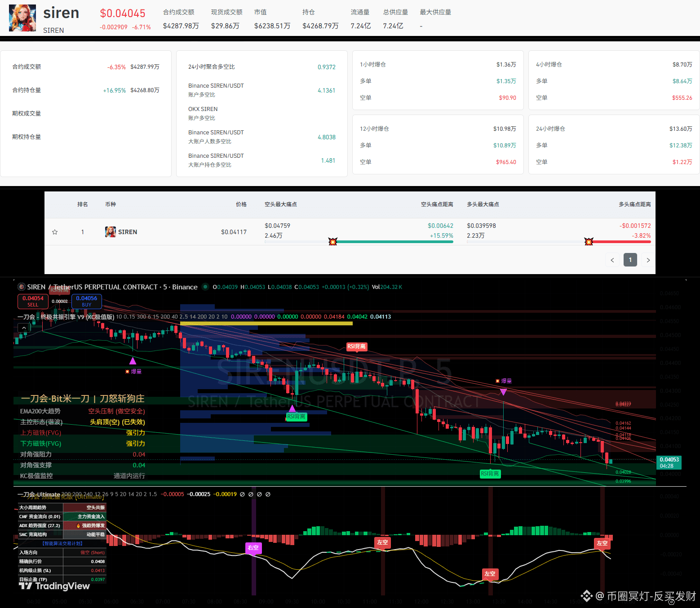The image size is (700, 608).
Task: Go to previous page in ranking table
Action: pyautogui.click(x=612, y=260)
